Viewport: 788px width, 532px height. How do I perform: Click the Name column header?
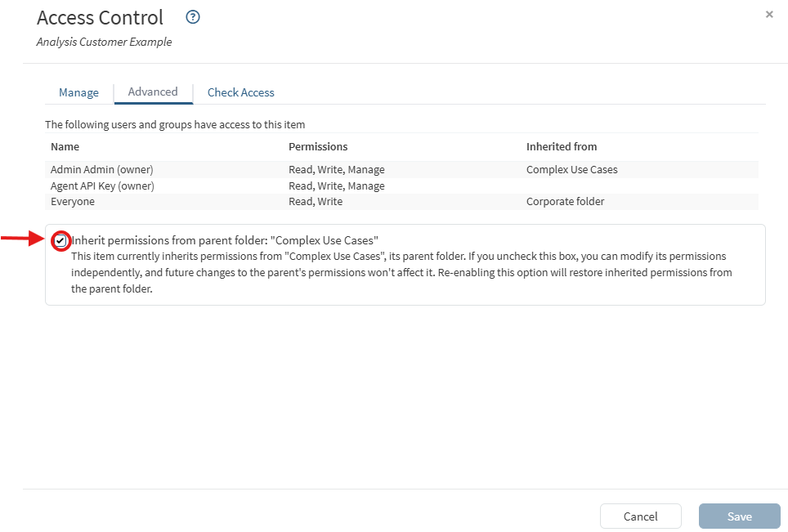[65, 147]
